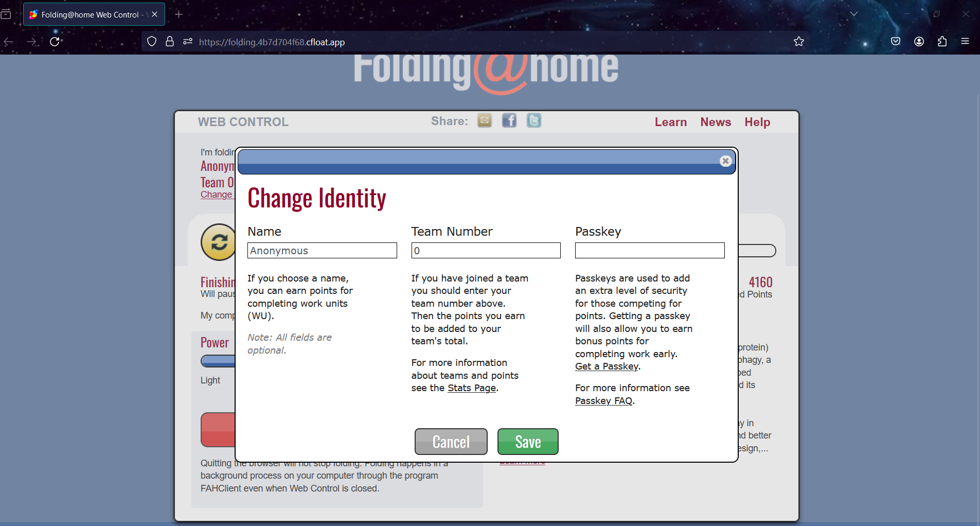This screenshot has height=526, width=980.
Task: Save the identity settings
Action: click(528, 442)
